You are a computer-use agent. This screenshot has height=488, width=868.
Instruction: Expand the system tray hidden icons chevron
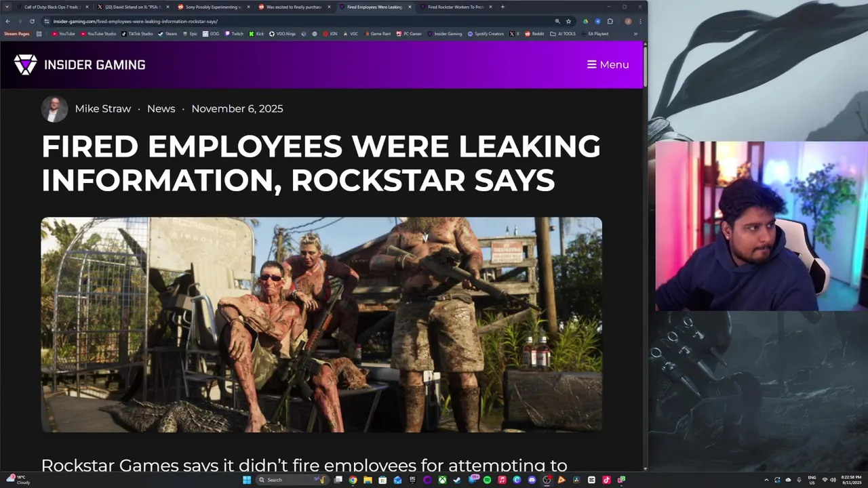point(766,480)
